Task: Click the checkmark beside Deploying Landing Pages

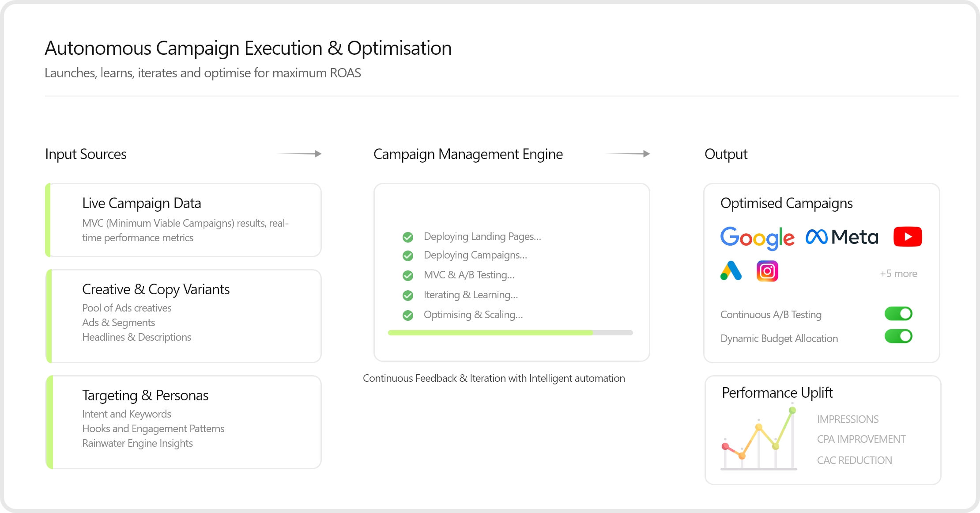Action: (x=407, y=237)
